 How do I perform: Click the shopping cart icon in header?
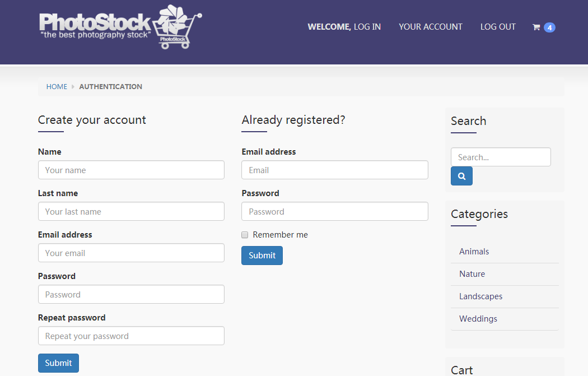coord(536,27)
